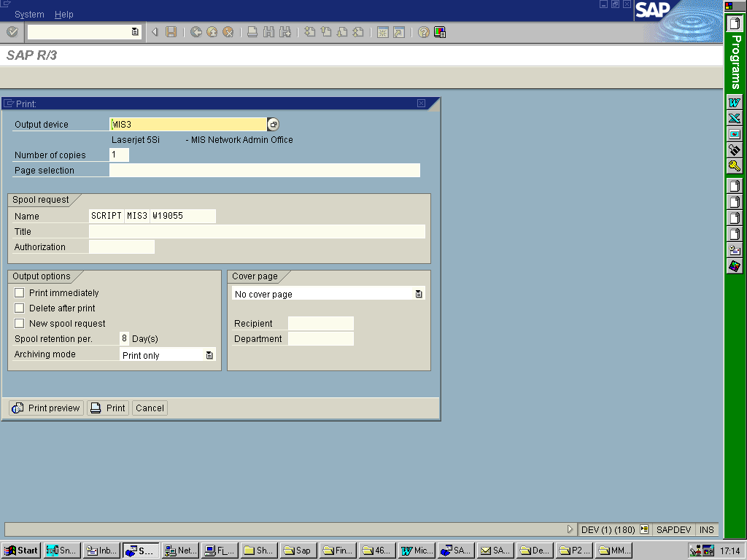Viewport: 747px width, 560px height.
Task: Close the Print dialog with its X
Action: pyautogui.click(x=421, y=104)
